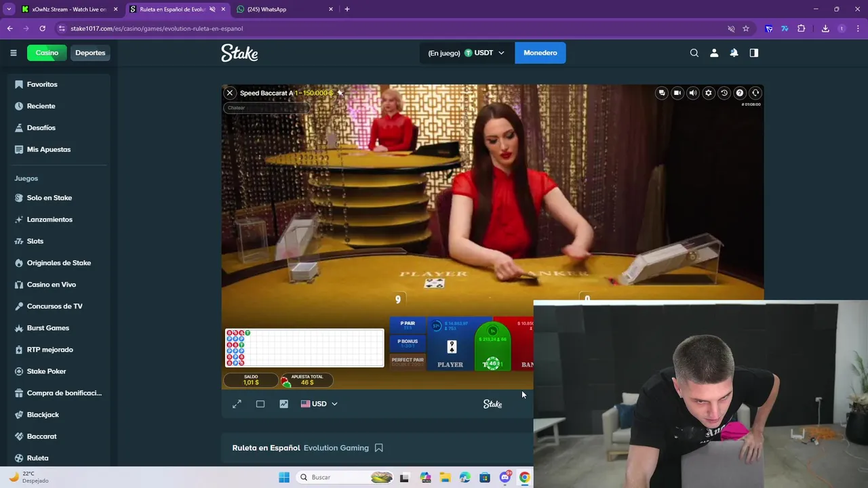This screenshot has height=488, width=868.
Task: Toggle the side panel icon in header
Action: pyautogui.click(x=754, y=53)
